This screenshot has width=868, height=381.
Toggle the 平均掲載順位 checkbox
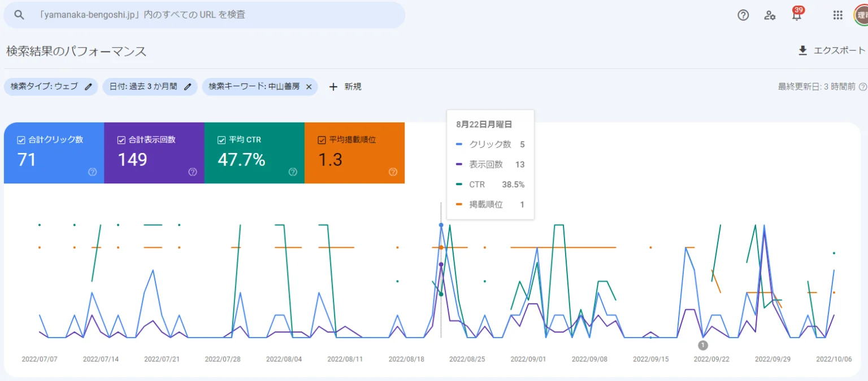322,140
